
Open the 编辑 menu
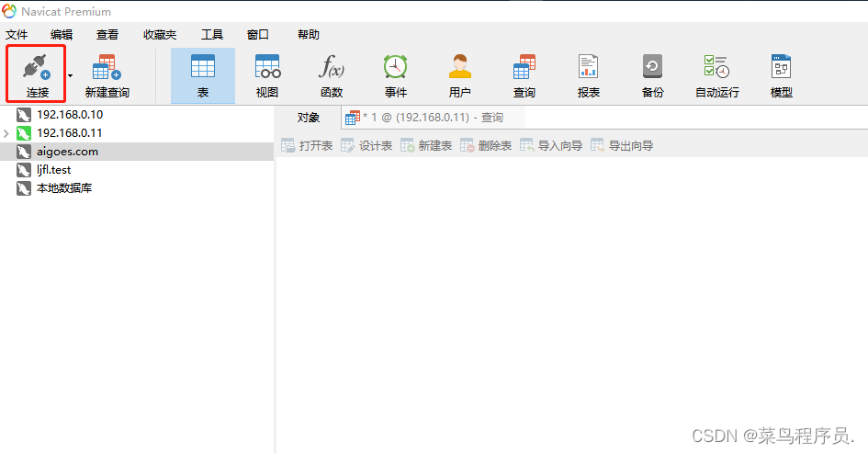click(62, 35)
